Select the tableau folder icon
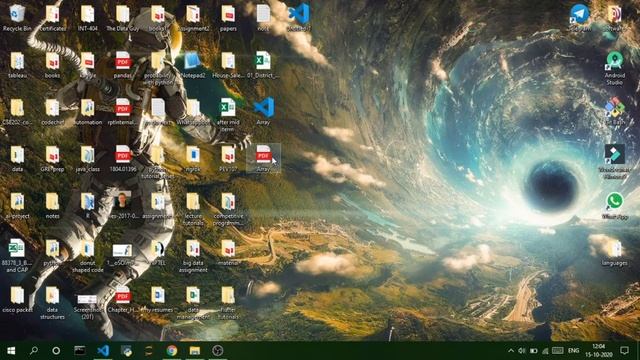 point(17,65)
